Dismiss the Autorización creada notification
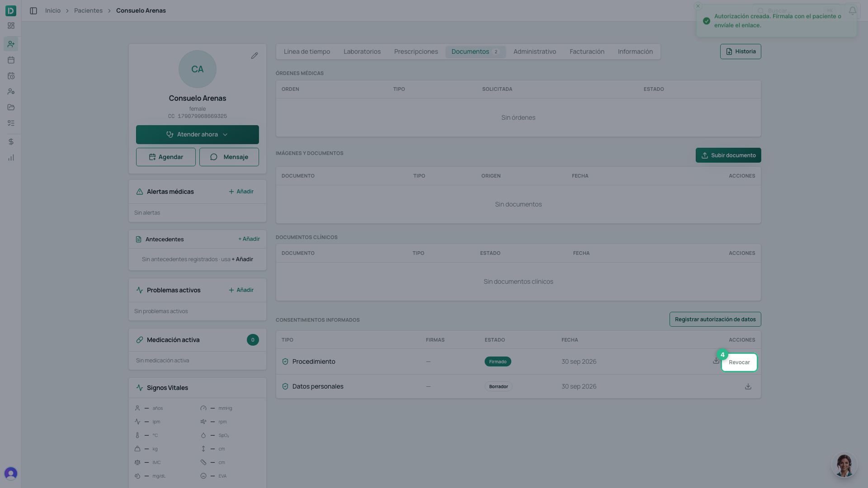The image size is (868, 488). [698, 6]
